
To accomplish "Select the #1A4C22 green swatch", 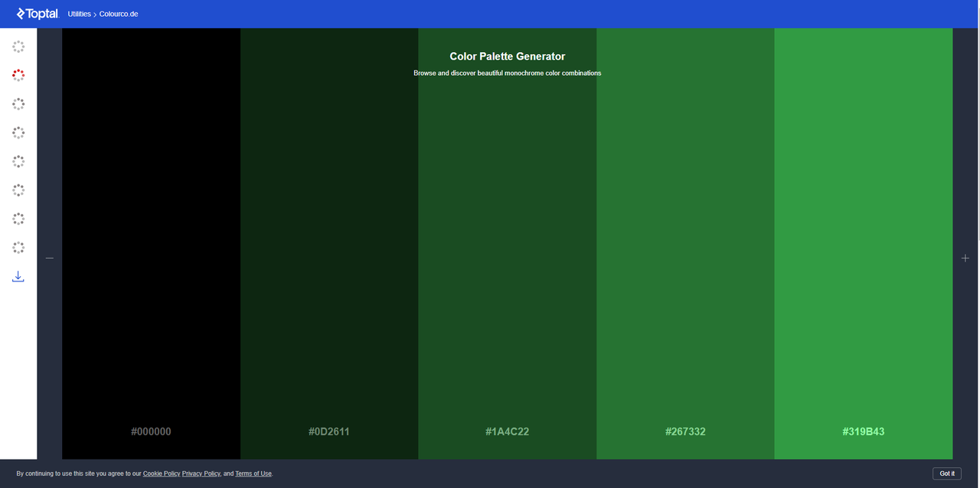I will [x=508, y=243].
